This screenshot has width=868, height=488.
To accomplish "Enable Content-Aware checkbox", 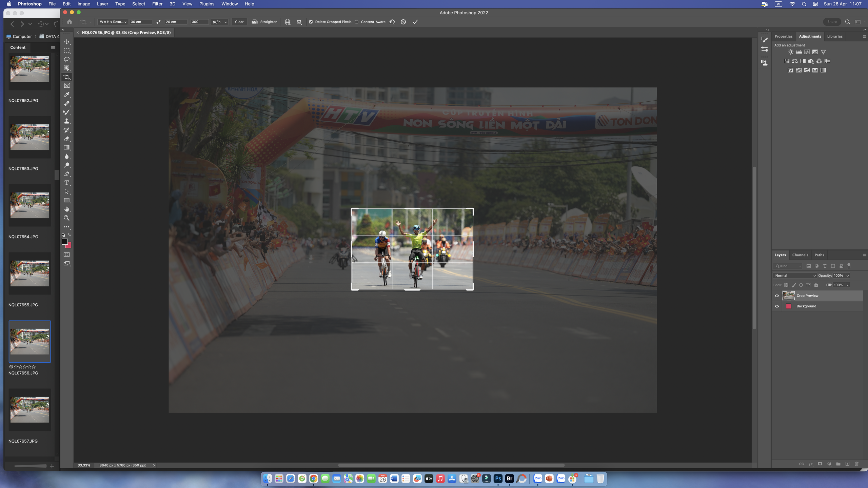I will [x=357, y=22].
